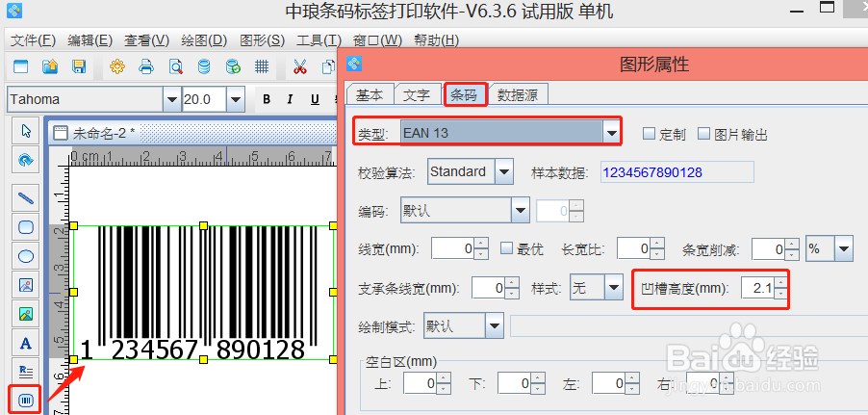Select the Barcode drawing tool
Viewport: 868px width, 415px height.
pyautogui.click(x=26, y=400)
